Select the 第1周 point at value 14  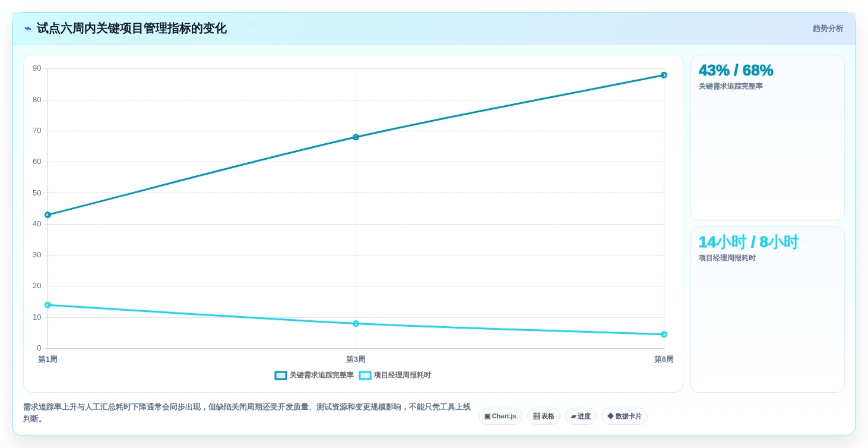click(x=47, y=305)
